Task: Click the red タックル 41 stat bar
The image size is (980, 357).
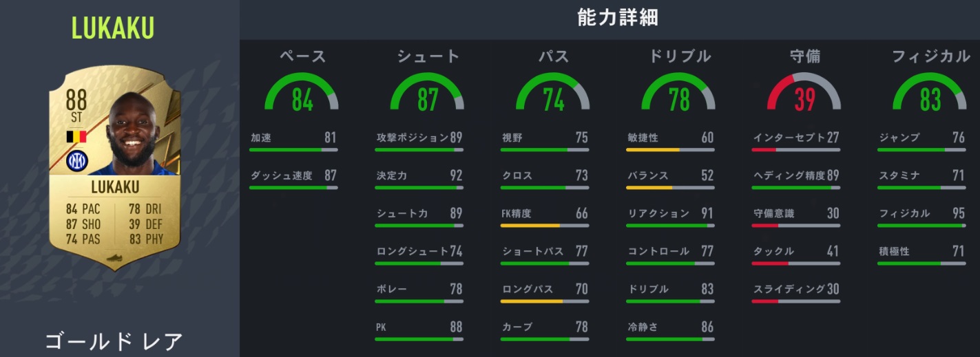Action: point(796,263)
